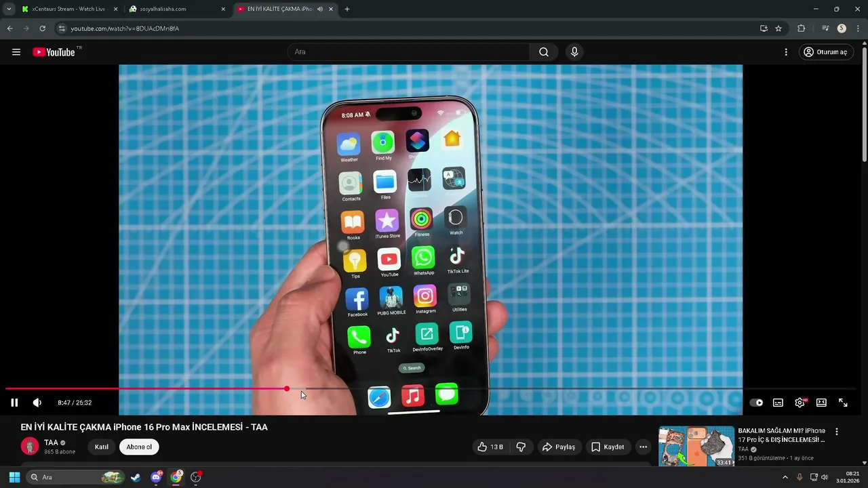The image size is (868, 488).
Task: Subscribe with the Abone ol button
Action: coord(139,447)
